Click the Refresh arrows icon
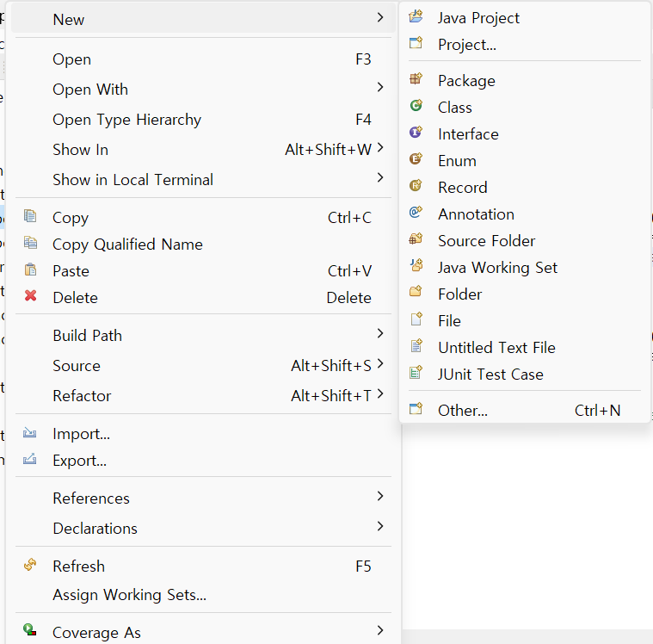The width and height of the screenshot is (653, 644). [x=30, y=565]
